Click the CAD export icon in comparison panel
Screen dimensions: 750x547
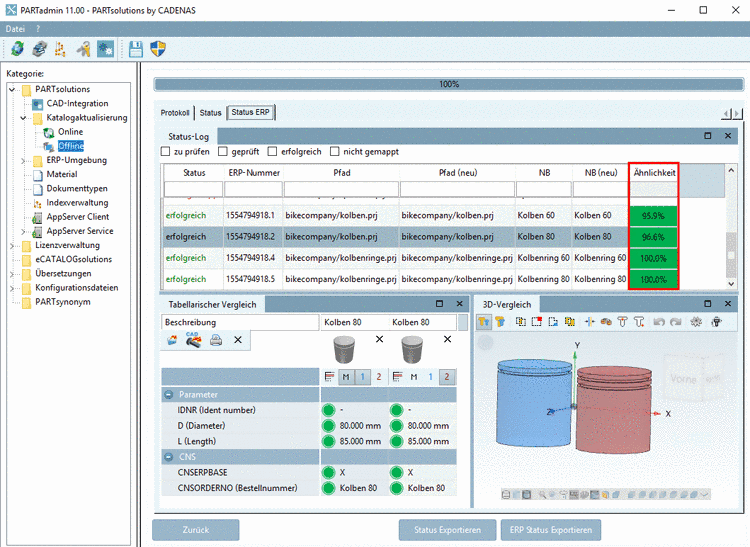tap(193, 340)
